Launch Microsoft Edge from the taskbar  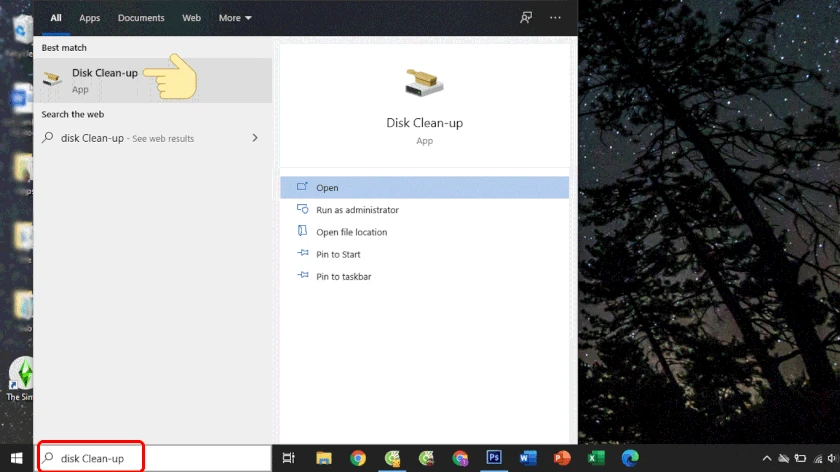point(630,458)
